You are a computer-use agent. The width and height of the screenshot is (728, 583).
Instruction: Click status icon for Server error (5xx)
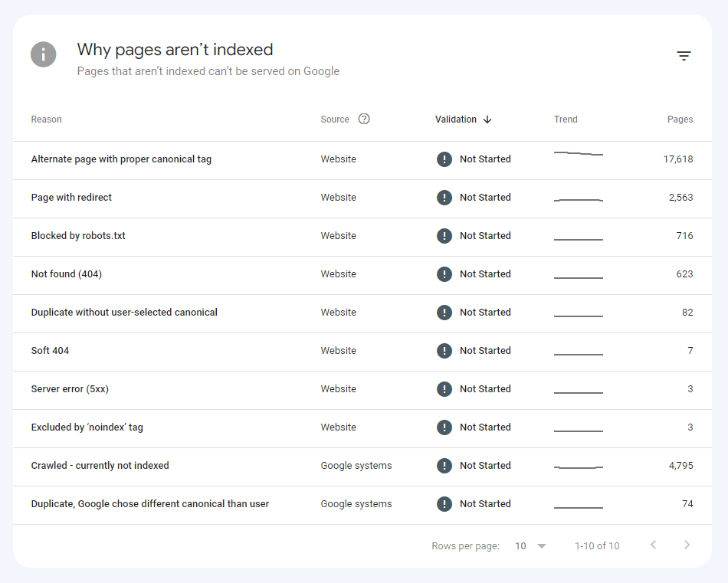click(x=444, y=389)
